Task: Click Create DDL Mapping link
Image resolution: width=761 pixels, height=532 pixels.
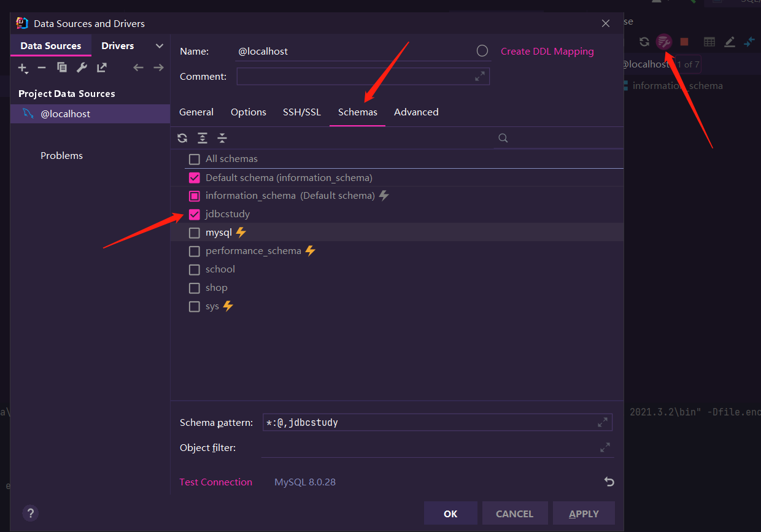Action: pos(547,51)
